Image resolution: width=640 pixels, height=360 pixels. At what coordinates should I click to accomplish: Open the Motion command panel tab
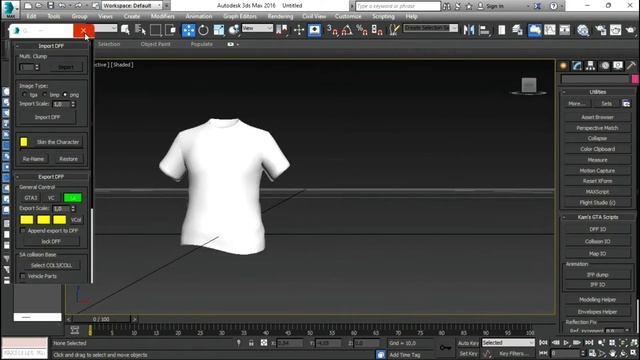point(604,66)
